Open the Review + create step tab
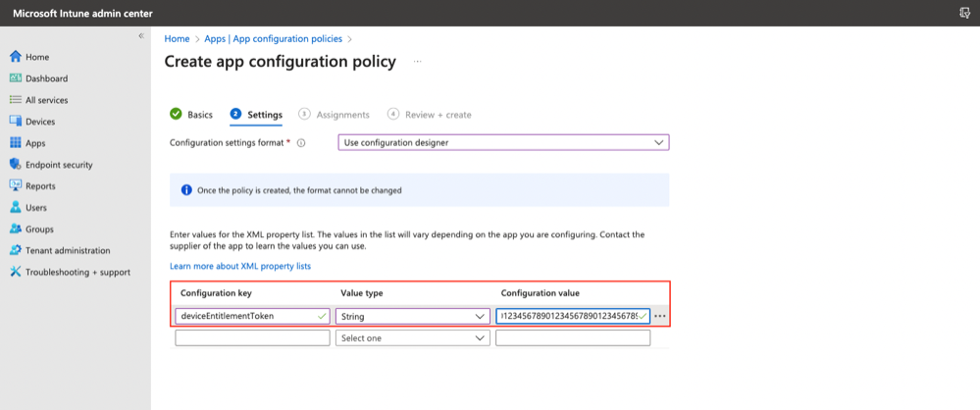 tap(430, 115)
